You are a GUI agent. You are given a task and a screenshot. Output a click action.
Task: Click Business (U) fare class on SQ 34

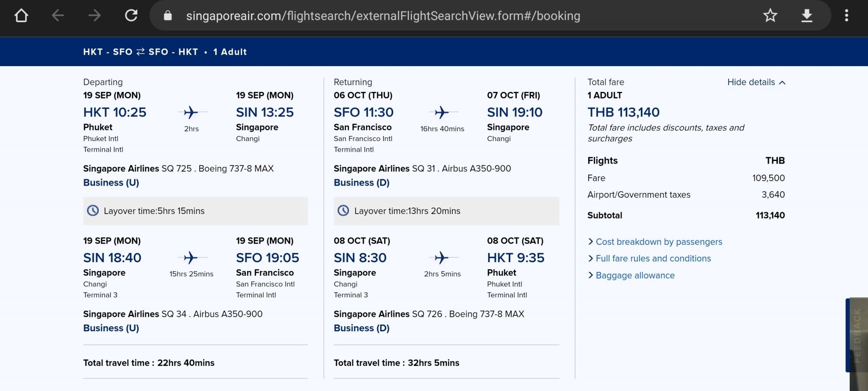pos(111,328)
